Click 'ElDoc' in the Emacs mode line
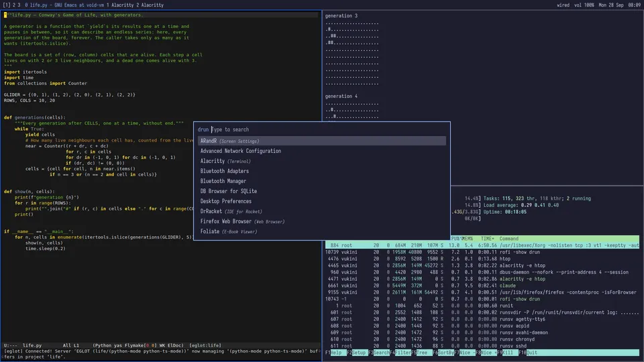The width and height of the screenshot is (644, 362). pos(175,346)
